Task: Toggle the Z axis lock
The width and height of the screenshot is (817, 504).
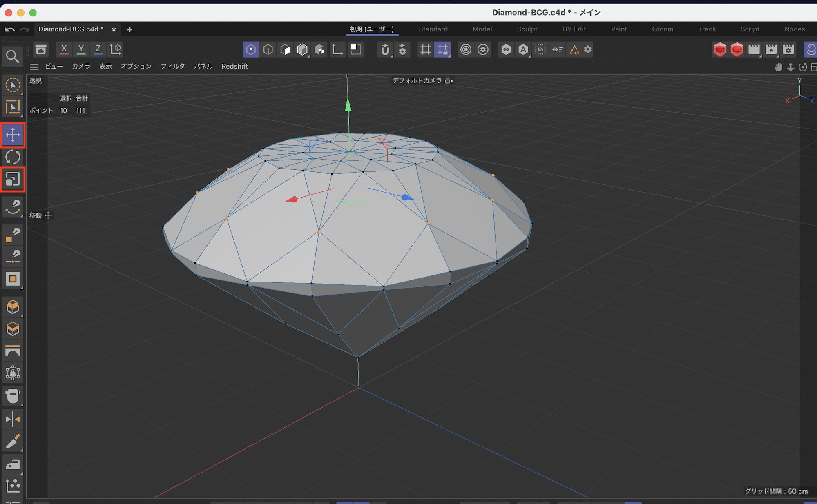Action: [x=98, y=49]
